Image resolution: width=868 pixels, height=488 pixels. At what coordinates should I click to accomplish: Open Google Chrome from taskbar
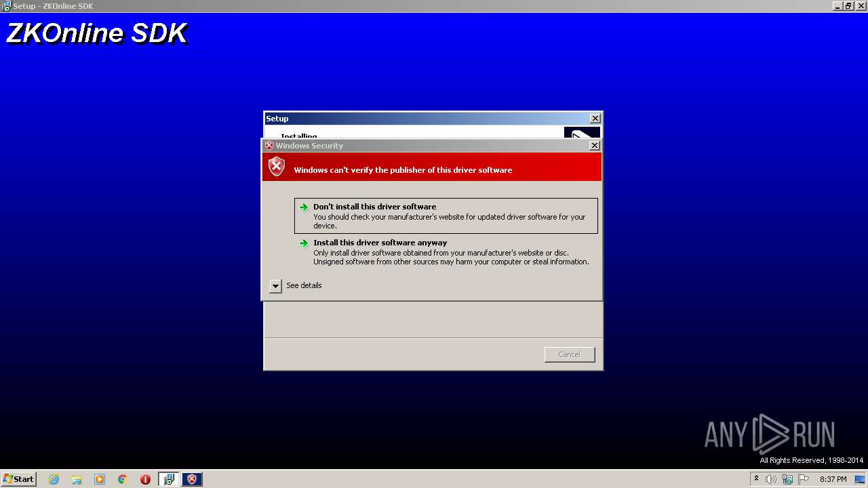pos(123,479)
